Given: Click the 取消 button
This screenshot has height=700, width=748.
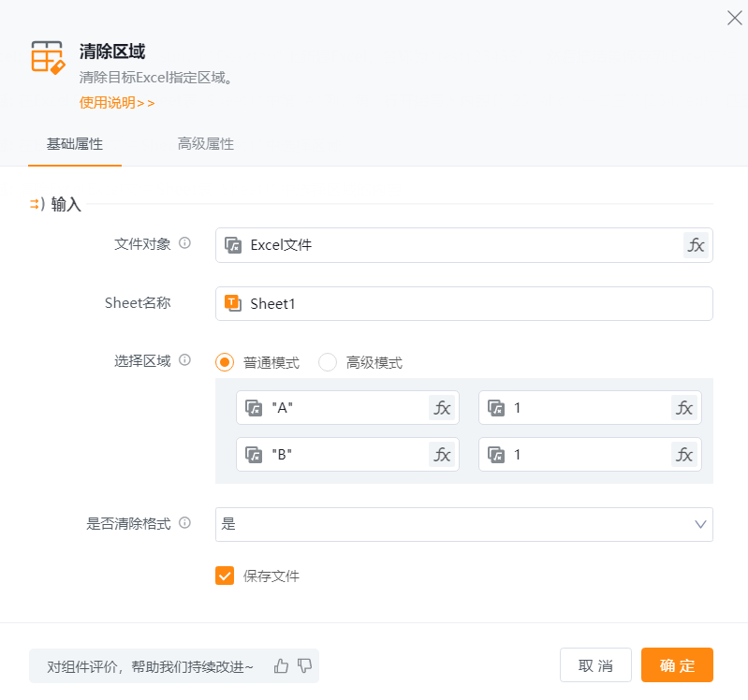Looking at the screenshot, I should coord(595,665).
